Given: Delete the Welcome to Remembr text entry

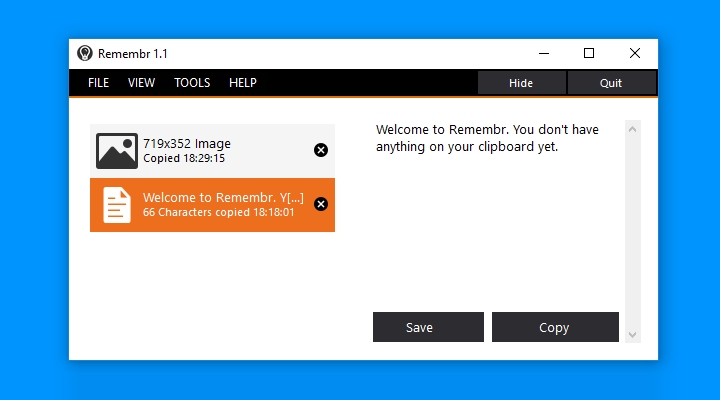Looking at the screenshot, I should pos(321,204).
